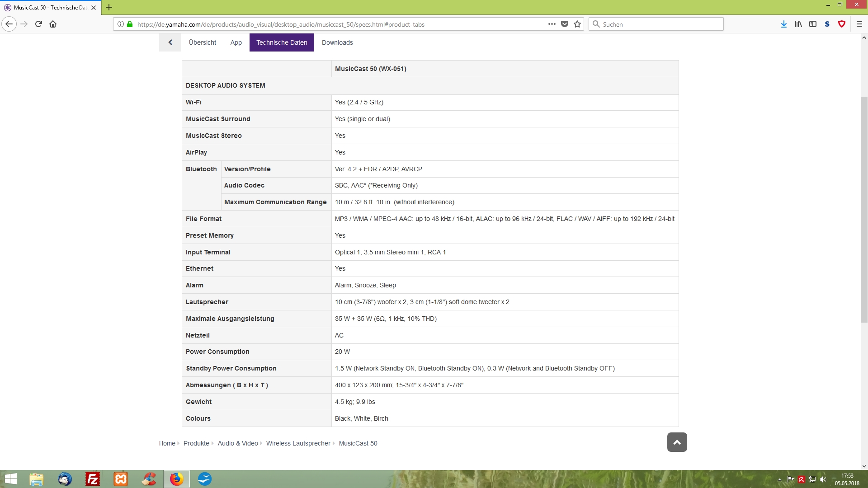Click the scroll-to-top arrow button
Screen dimensions: 868x488
click(x=677, y=442)
